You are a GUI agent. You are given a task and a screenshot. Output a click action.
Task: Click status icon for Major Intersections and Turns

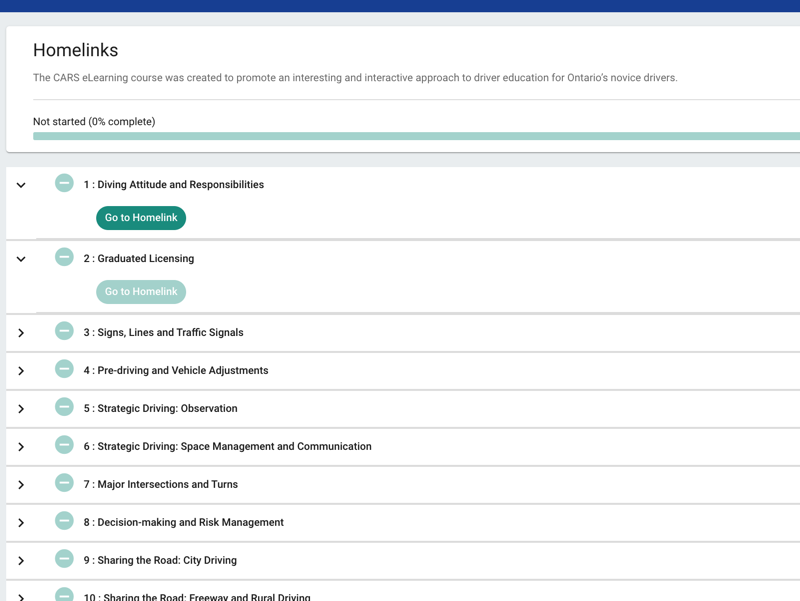pos(64,483)
